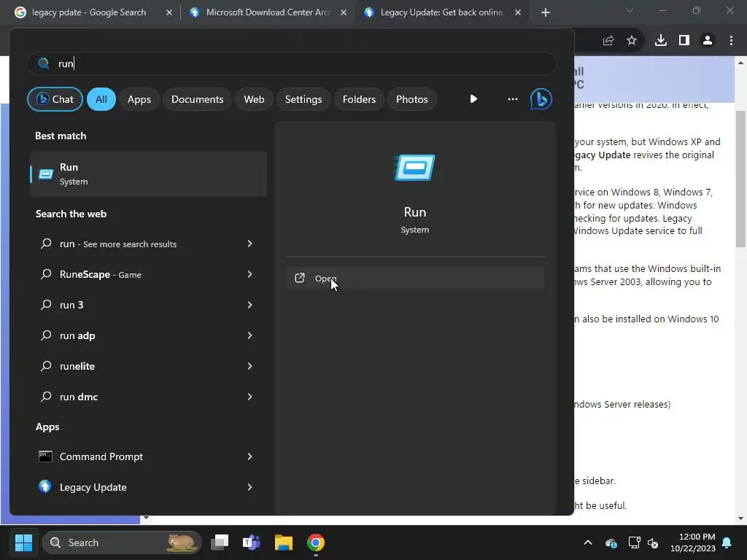The height and width of the screenshot is (560, 747).
Task: Open a new Chrome tab
Action: pos(546,12)
